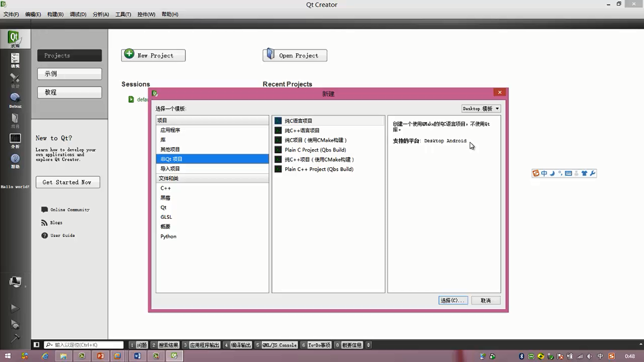Click the Run play arrow icon

coord(15,308)
